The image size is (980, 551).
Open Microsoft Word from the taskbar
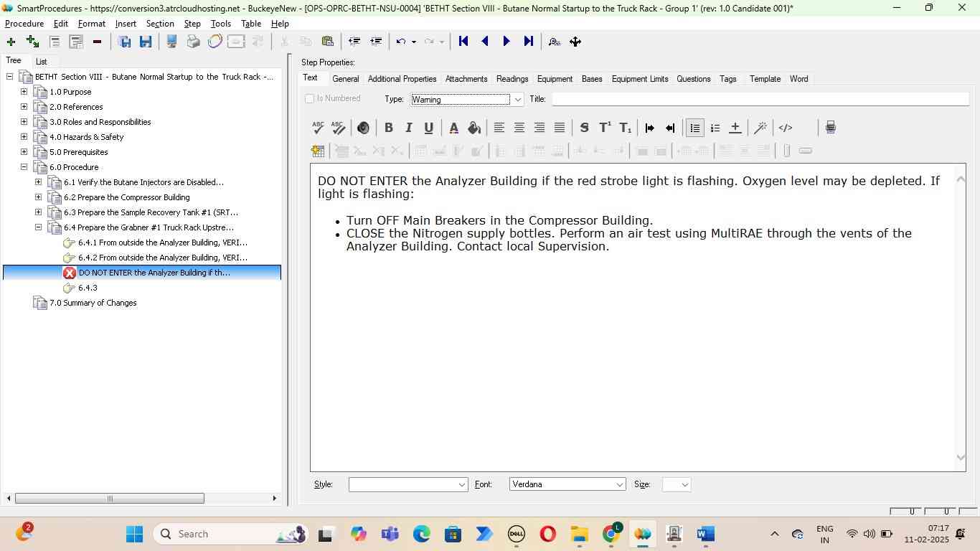point(706,534)
